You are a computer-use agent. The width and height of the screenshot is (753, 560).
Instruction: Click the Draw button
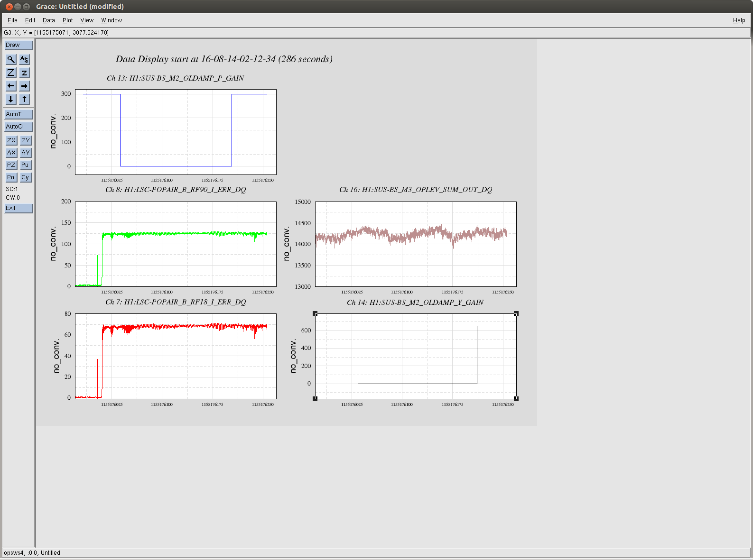pos(19,45)
